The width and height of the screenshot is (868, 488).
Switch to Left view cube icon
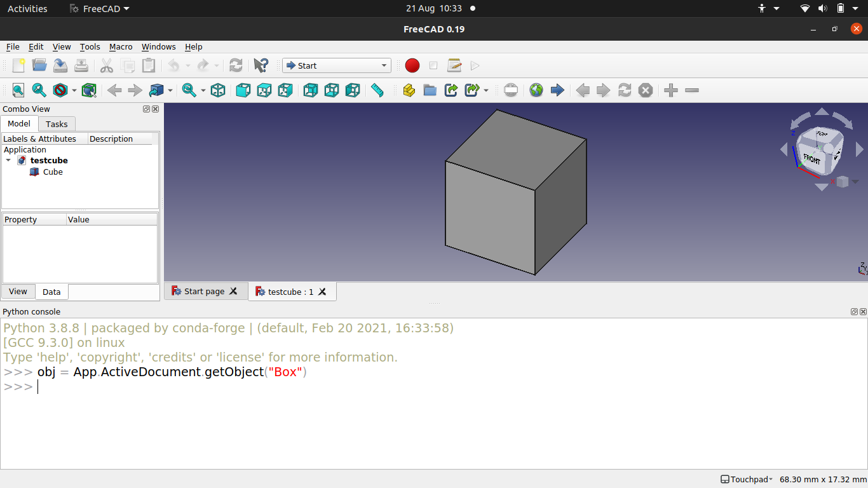(353, 90)
